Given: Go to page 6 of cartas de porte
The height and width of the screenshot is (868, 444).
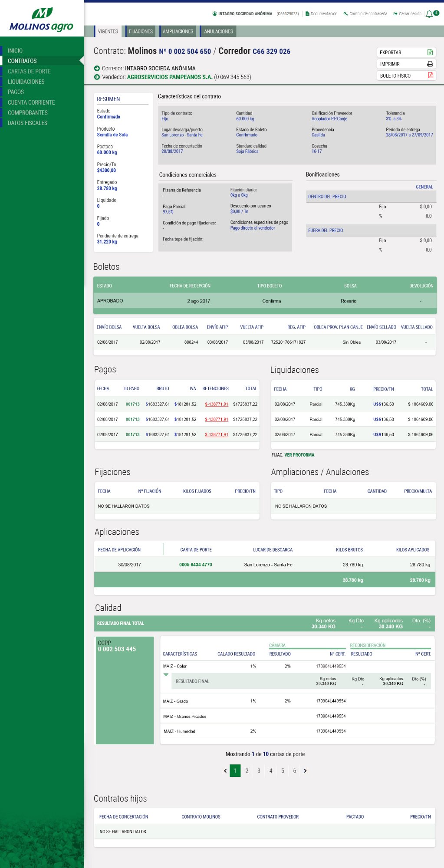Looking at the screenshot, I should point(294,771).
